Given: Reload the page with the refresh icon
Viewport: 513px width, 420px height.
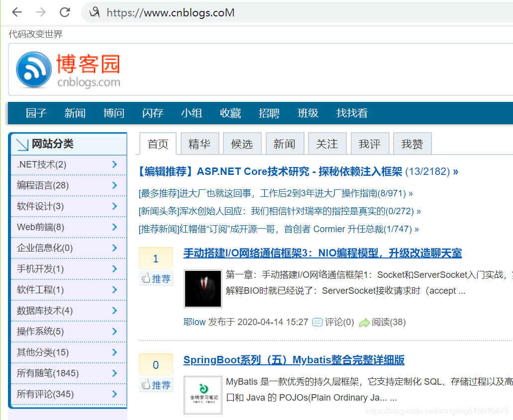Looking at the screenshot, I should pyautogui.click(x=65, y=12).
